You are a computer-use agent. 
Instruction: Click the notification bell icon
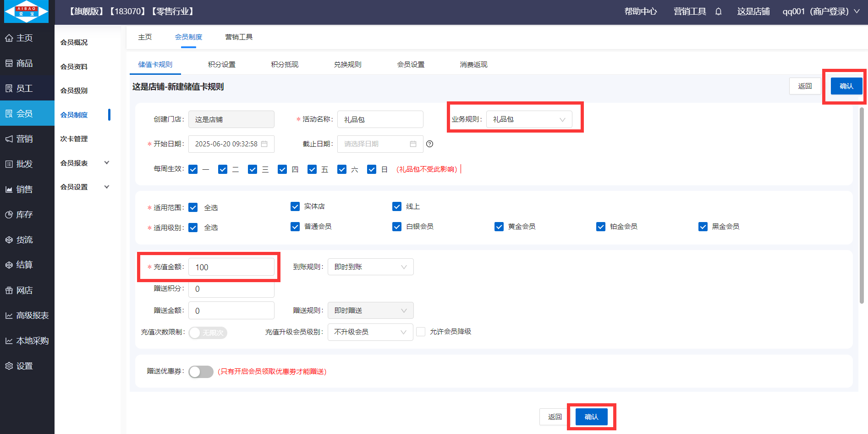718,11
